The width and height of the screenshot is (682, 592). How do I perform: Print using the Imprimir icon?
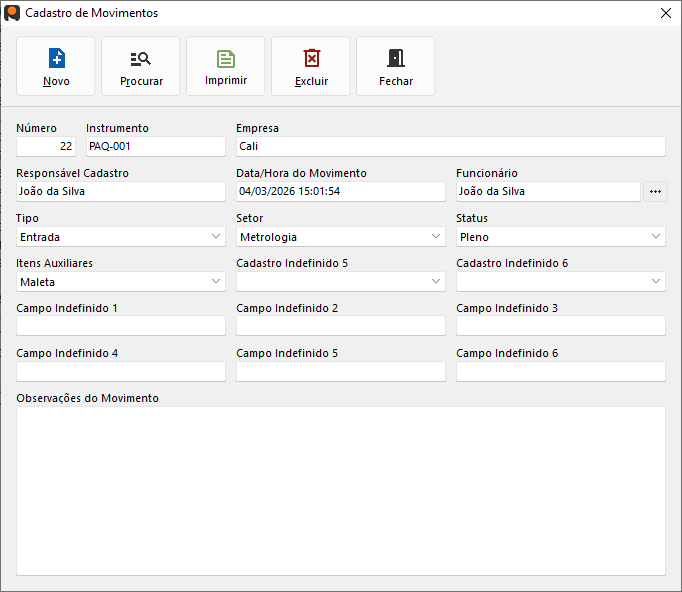pyautogui.click(x=226, y=66)
